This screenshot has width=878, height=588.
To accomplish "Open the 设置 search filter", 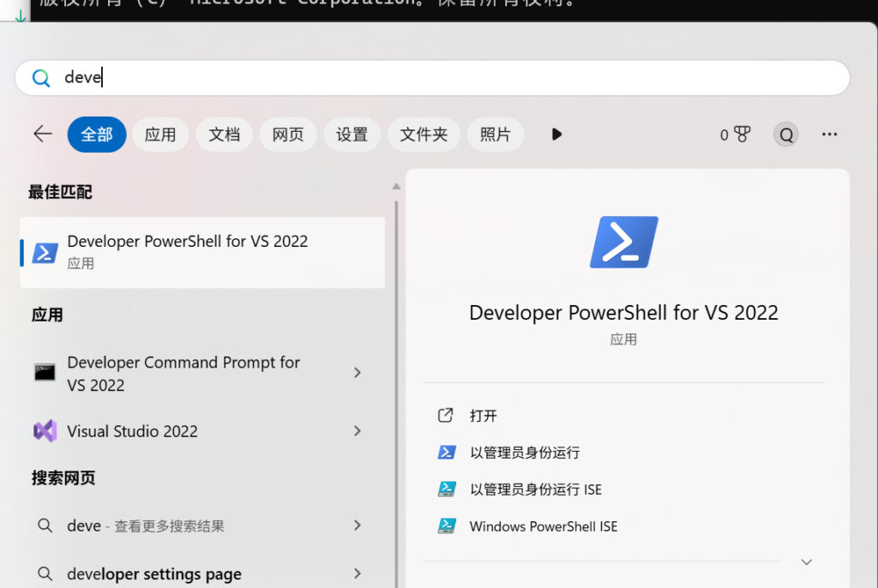I will 352,134.
